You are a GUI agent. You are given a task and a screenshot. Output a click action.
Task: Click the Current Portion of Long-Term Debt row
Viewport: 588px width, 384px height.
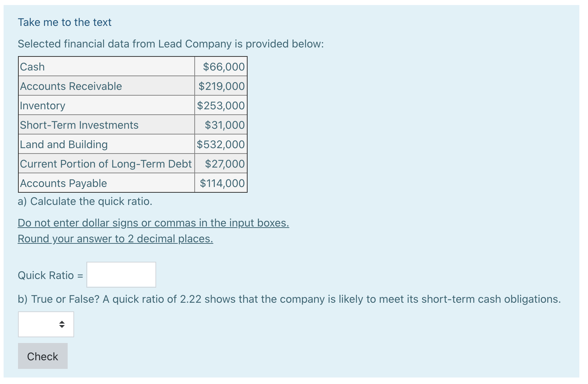click(x=106, y=164)
